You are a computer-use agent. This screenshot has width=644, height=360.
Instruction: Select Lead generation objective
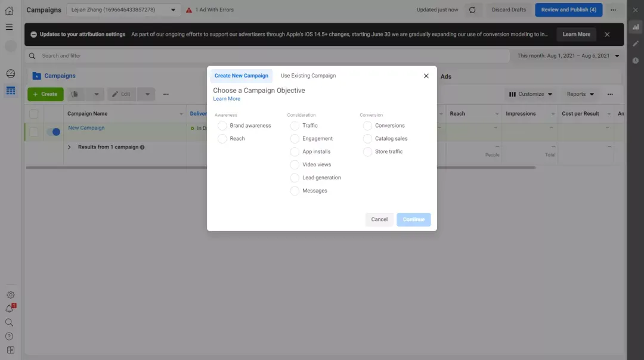point(295,178)
